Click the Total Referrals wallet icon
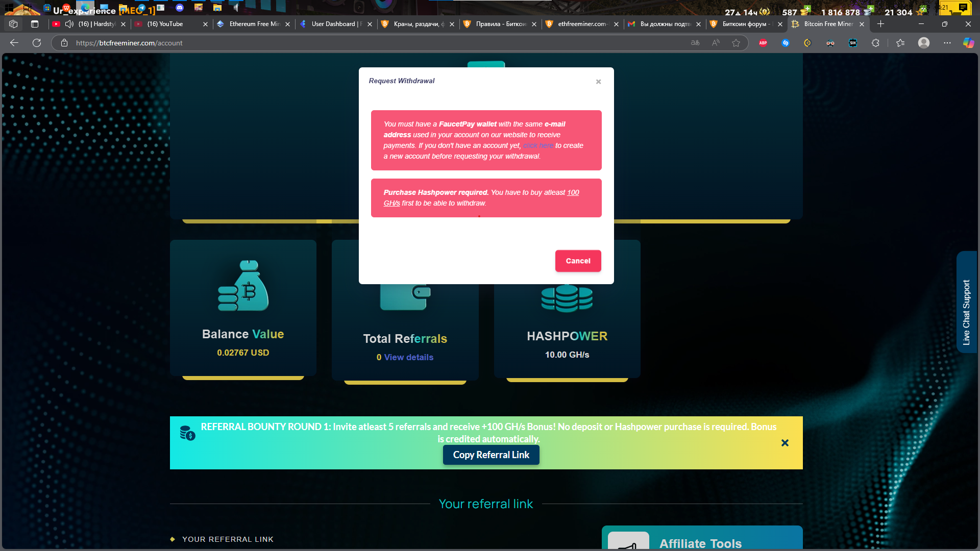980x551 pixels. pos(405,297)
